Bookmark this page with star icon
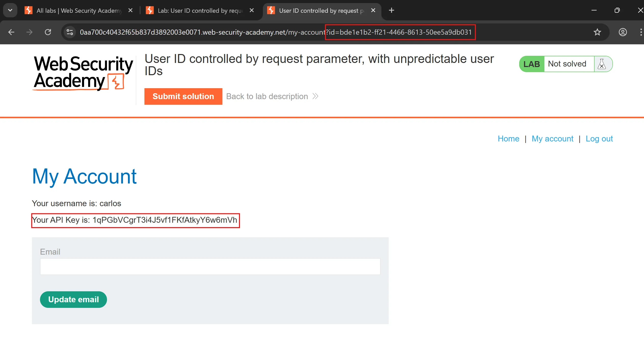This screenshot has width=644, height=342. pos(597,32)
